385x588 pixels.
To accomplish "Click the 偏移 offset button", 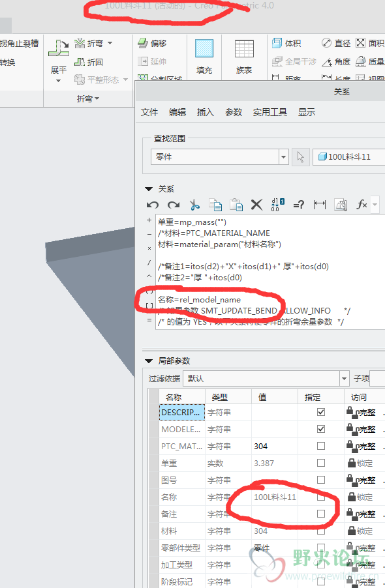I will click(x=152, y=43).
